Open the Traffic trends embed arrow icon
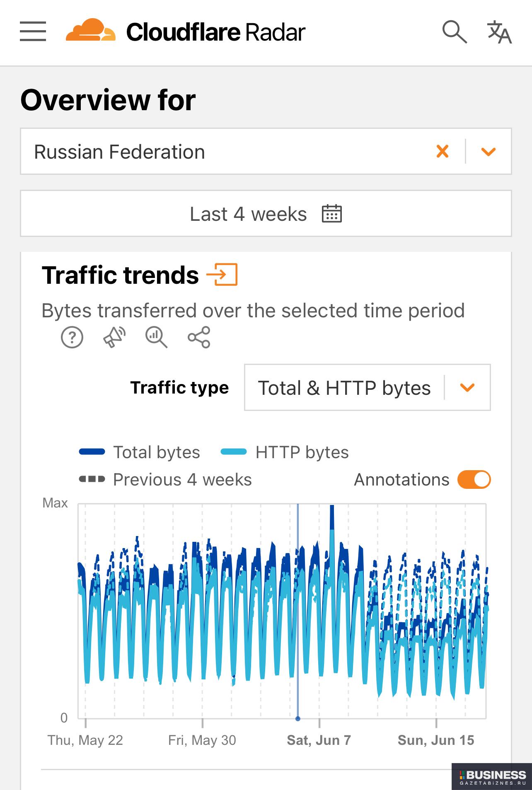 pyautogui.click(x=222, y=274)
